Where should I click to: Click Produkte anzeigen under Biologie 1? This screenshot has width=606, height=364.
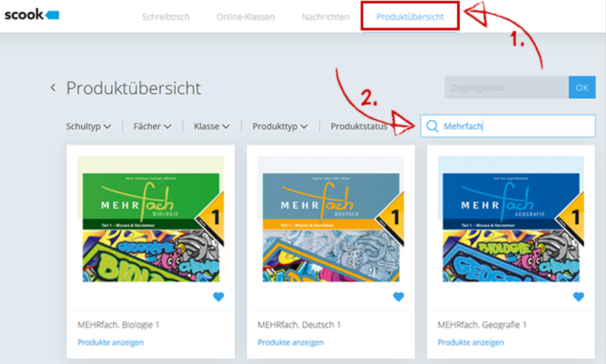click(x=110, y=342)
